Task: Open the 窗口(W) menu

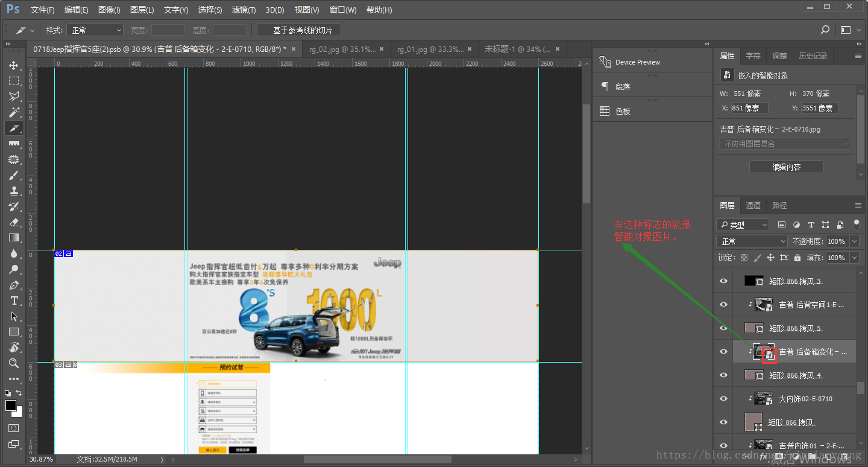Action: click(x=343, y=10)
